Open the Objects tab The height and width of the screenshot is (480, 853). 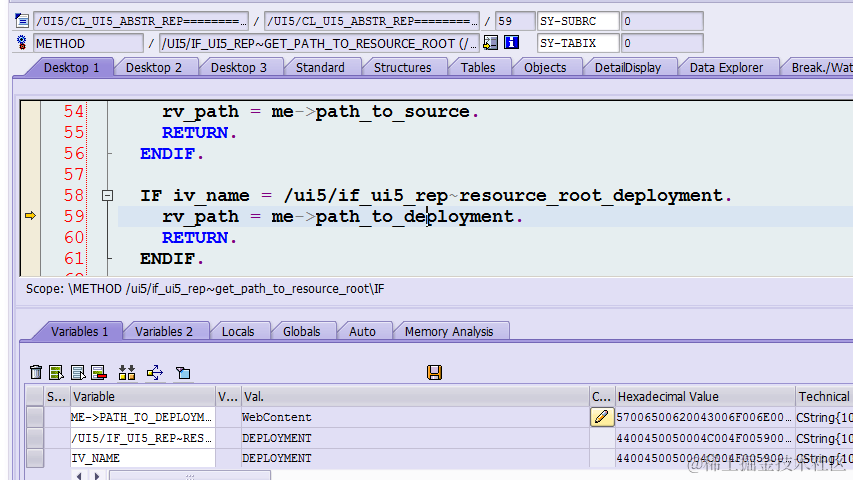(545, 67)
